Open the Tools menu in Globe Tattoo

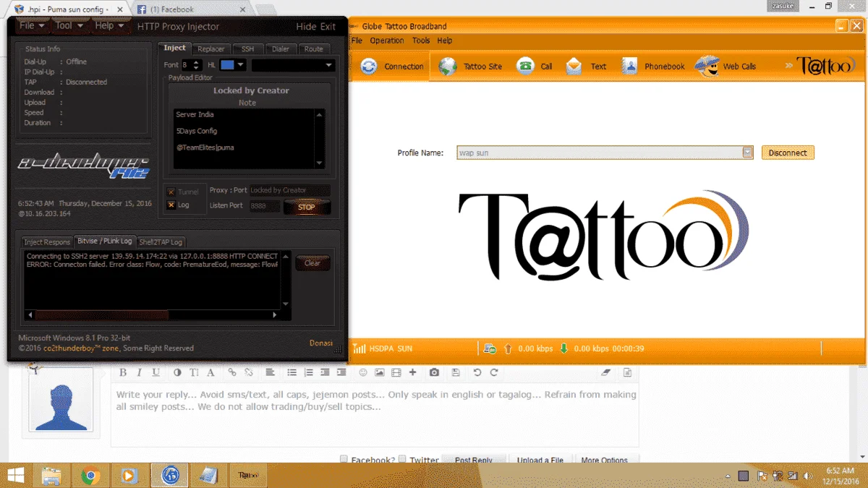tap(421, 40)
